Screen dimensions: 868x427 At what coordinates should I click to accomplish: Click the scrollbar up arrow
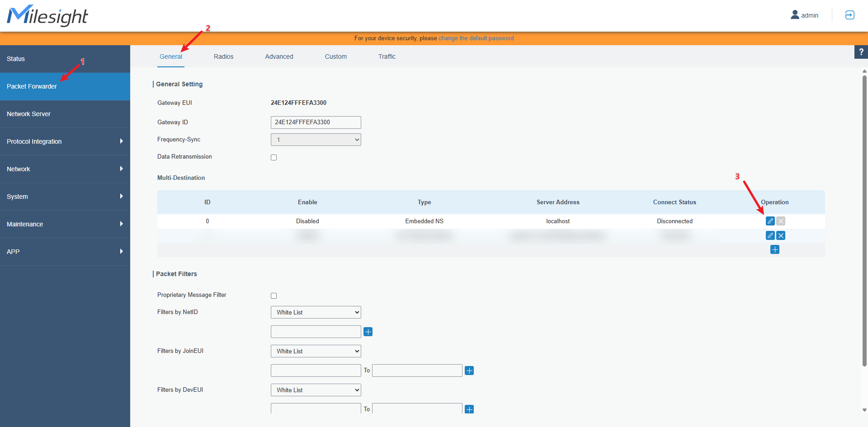[864, 71]
